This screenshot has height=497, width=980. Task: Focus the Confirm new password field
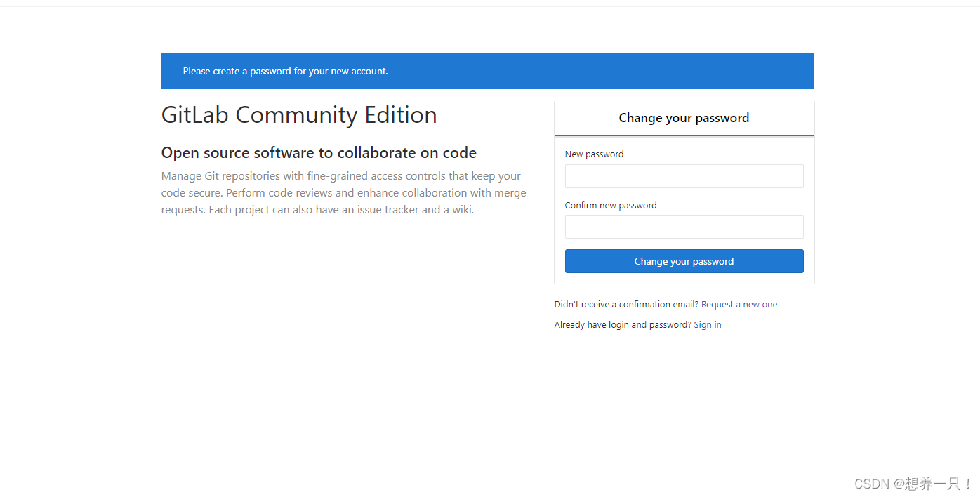(x=684, y=227)
